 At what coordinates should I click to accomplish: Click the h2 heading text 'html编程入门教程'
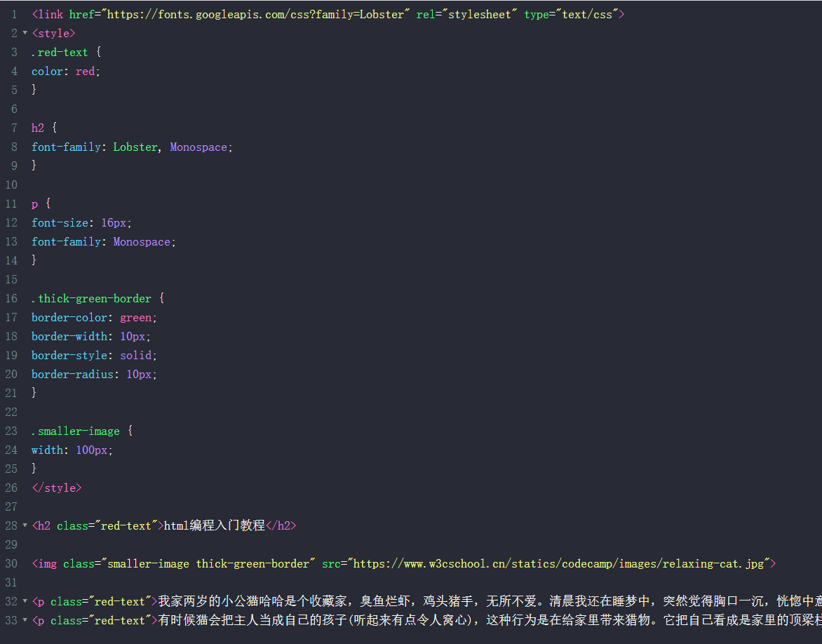(215, 525)
